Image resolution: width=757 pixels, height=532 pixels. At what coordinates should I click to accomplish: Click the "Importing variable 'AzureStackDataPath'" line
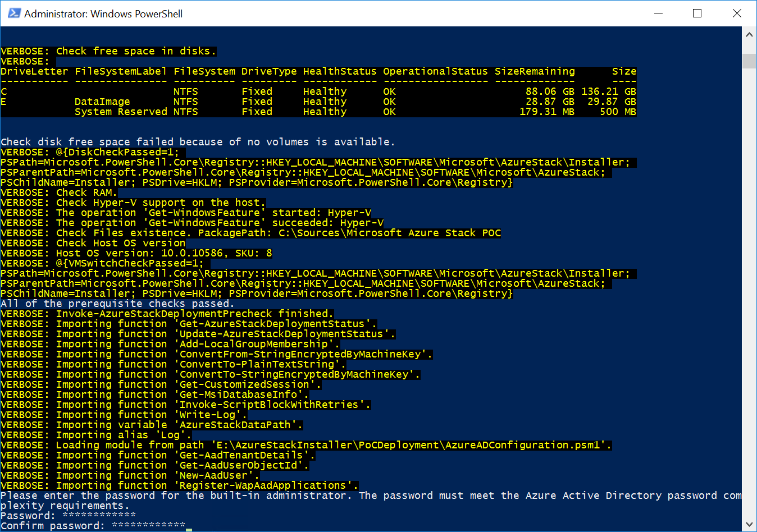click(x=152, y=425)
